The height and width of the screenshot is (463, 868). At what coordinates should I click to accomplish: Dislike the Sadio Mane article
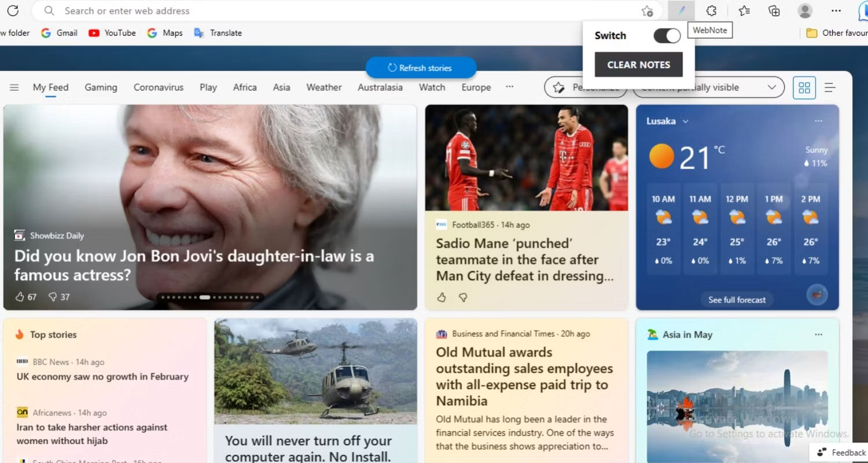(463, 297)
